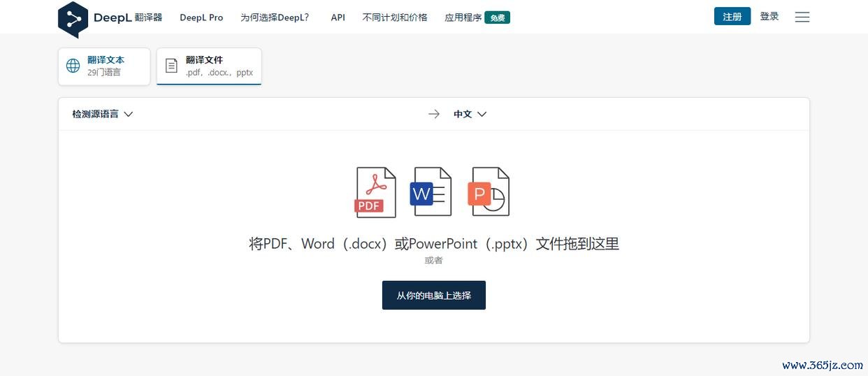Image resolution: width=868 pixels, height=376 pixels.
Task: Click the .pdf, .docx, .pptx subtitle text
Action: 219,72
